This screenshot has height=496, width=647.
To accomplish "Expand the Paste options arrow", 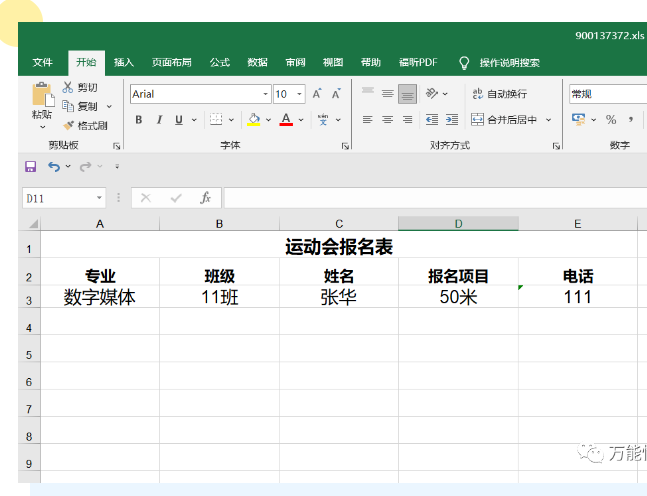I will [x=43, y=127].
